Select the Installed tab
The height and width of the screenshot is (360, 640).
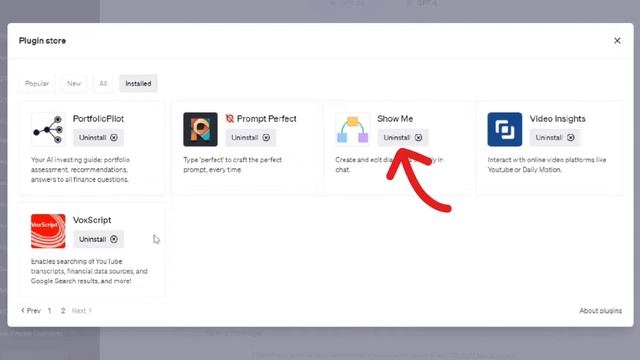click(x=138, y=83)
